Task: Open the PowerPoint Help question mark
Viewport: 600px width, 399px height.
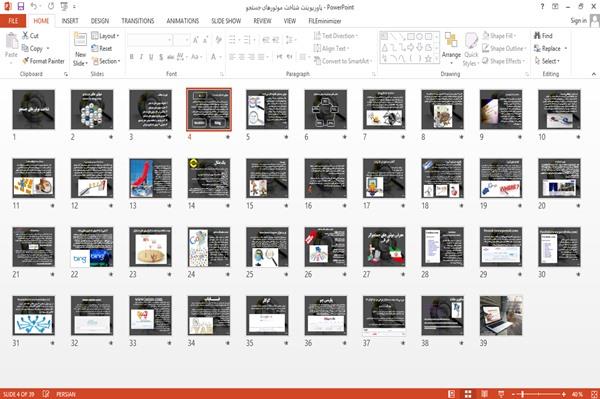Action: (542, 7)
